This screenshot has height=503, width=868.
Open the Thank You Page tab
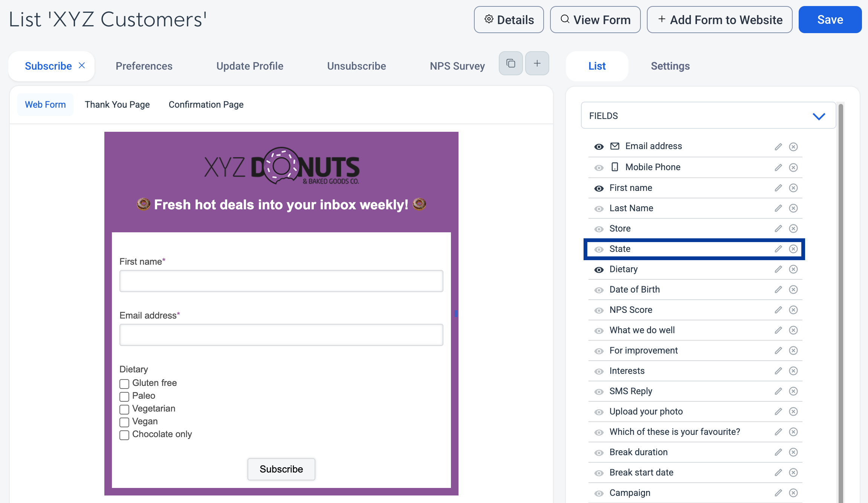(117, 104)
